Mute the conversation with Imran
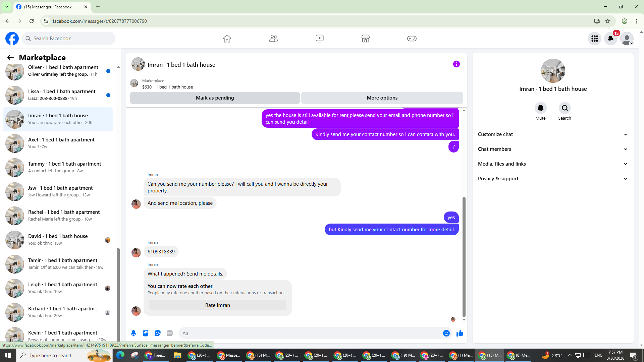 click(540, 108)
